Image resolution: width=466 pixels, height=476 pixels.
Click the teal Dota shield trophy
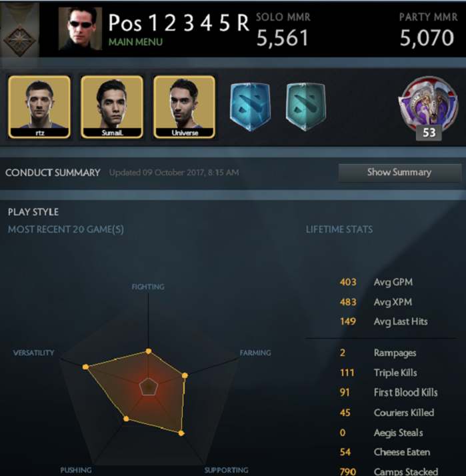coord(306,106)
